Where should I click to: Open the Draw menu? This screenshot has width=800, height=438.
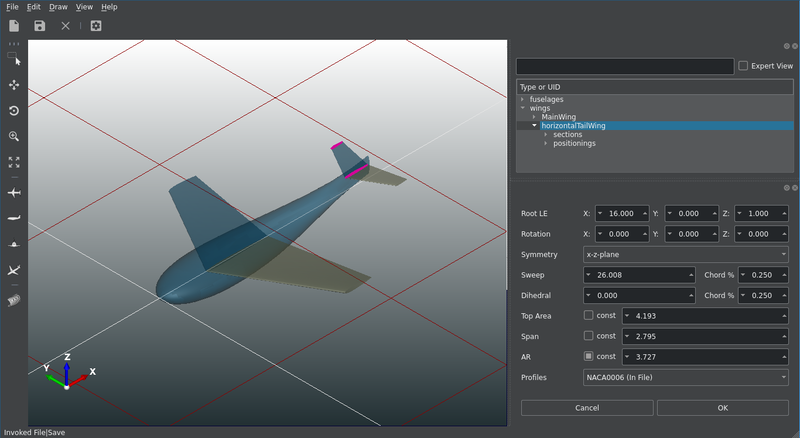click(x=58, y=7)
